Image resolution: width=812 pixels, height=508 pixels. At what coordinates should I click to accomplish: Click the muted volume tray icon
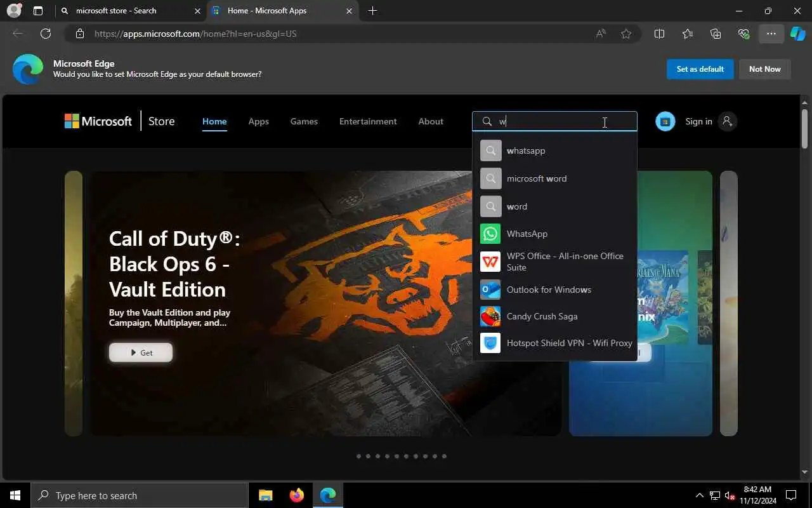[730, 495]
